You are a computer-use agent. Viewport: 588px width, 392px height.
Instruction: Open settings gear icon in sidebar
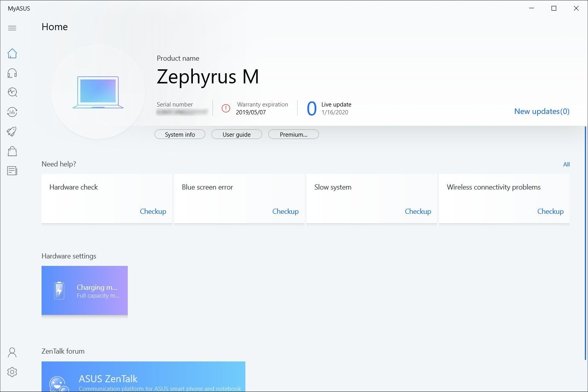[12, 372]
